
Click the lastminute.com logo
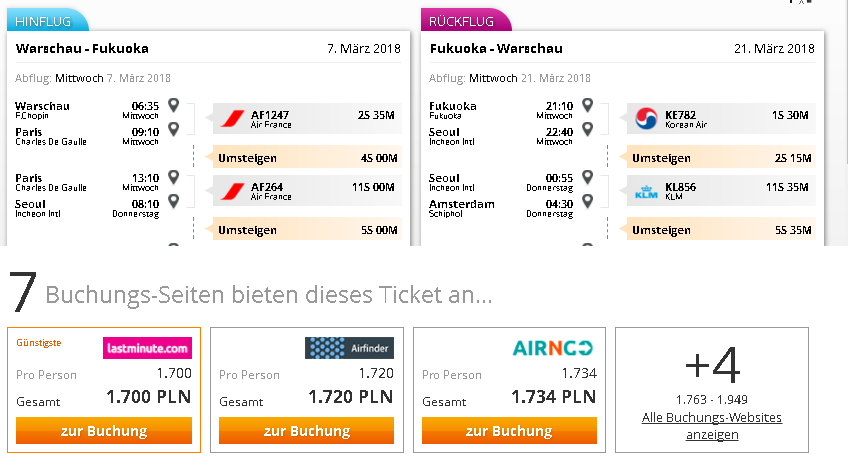147,348
